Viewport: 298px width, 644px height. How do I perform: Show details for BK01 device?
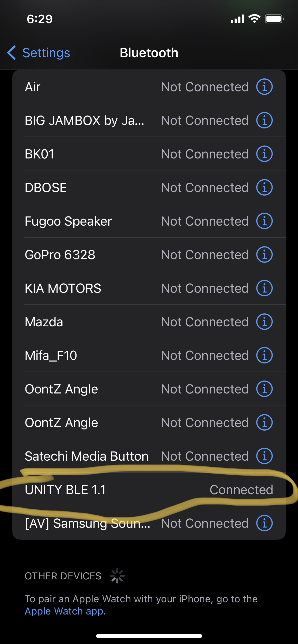(x=264, y=154)
